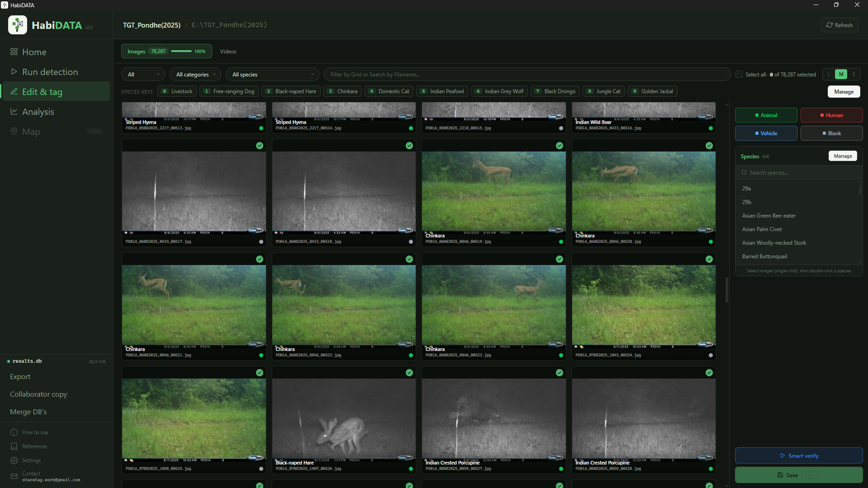
Task: Select Collaborator copy option
Action: (38, 394)
